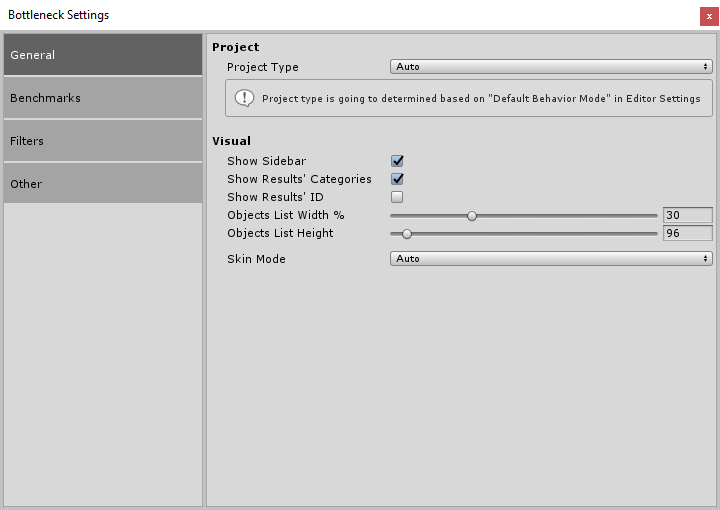Click the Objects List Height value field
The width and height of the screenshot is (720, 510).
(x=687, y=233)
